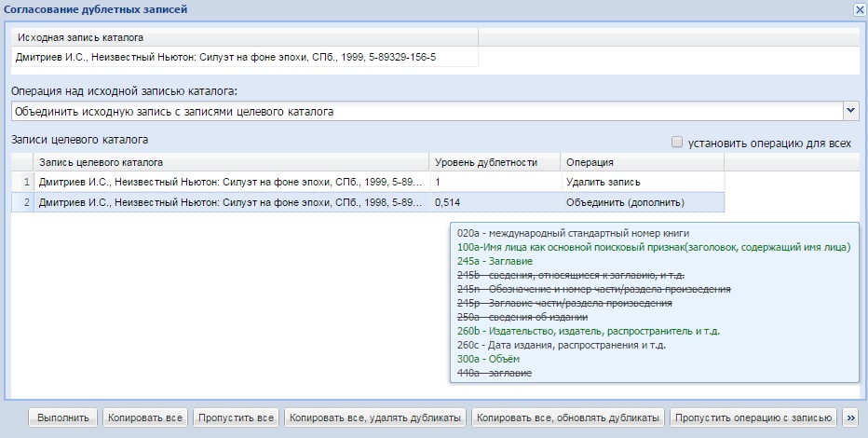The image size is (868, 438).
Task: Click the 'Пропустить все' button
Action: [x=236, y=418]
